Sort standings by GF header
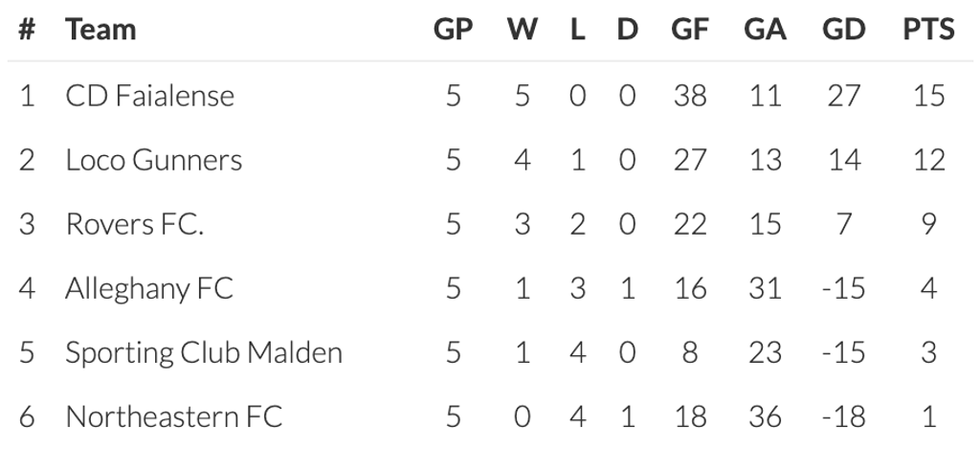The width and height of the screenshot is (980, 473). [689, 30]
